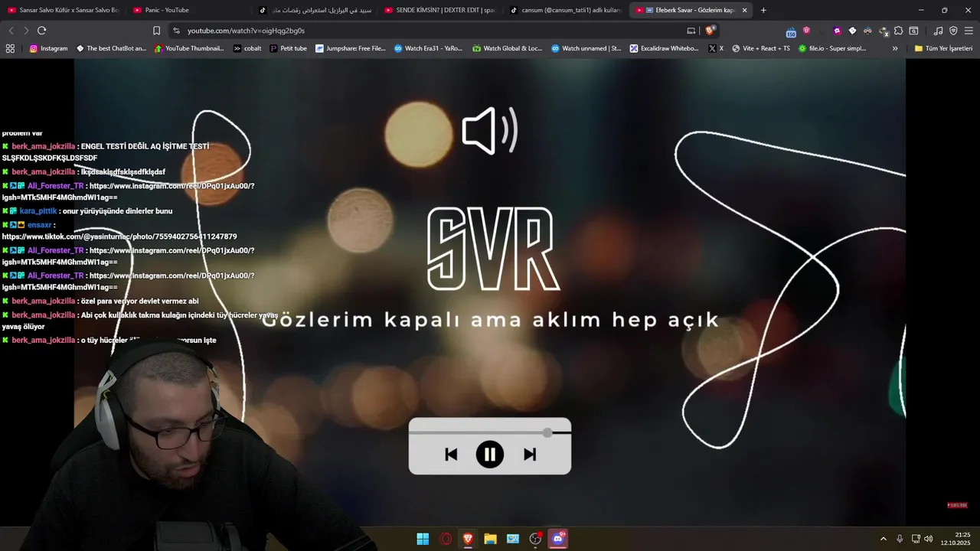
Task: Click the video progress slider knob
Action: click(547, 433)
